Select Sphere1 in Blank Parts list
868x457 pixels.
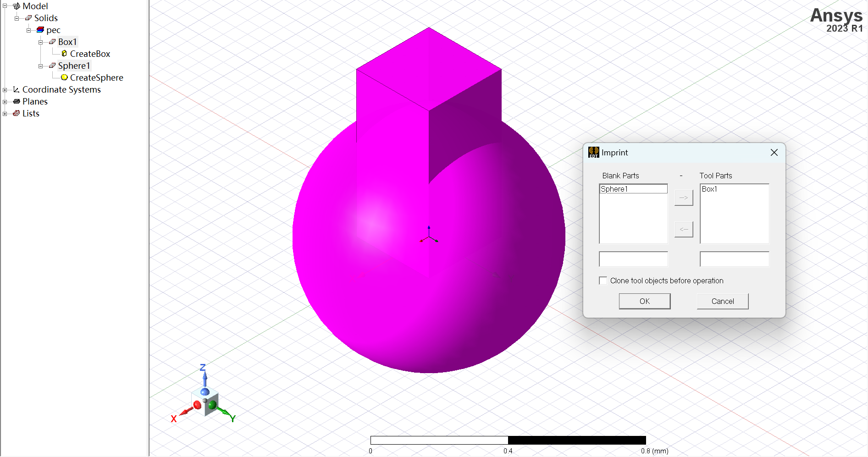click(x=633, y=189)
